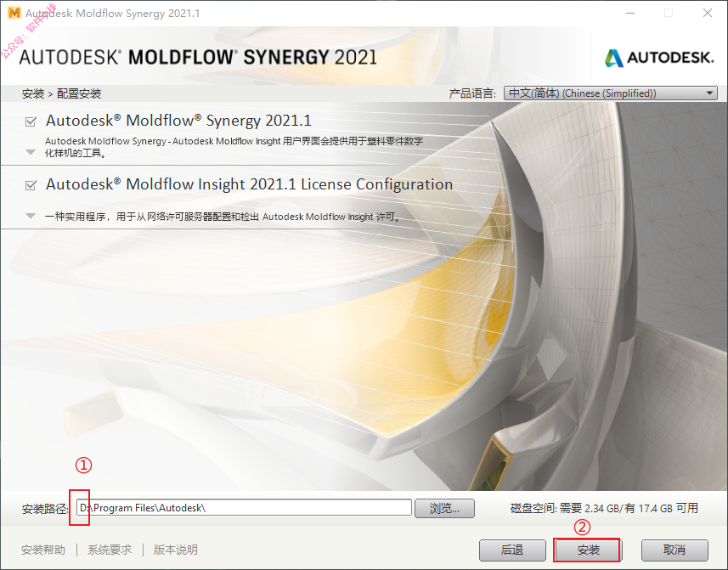Click the Autodesk logo at top right

658,58
